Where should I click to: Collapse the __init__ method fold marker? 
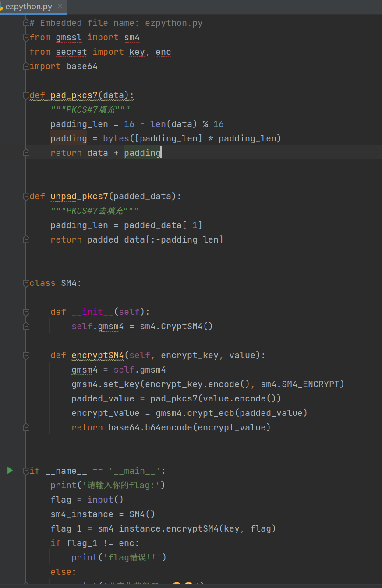(x=26, y=312)
